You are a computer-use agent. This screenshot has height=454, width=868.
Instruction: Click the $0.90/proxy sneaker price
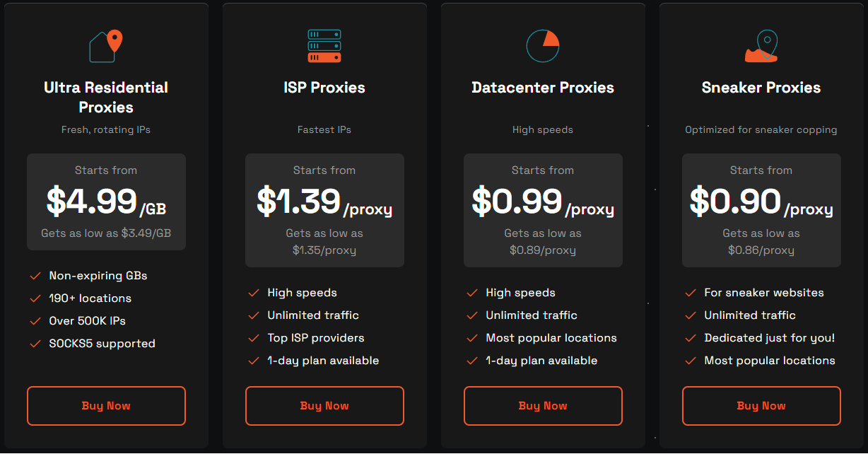pyautogui.click(x=761, y=202)
